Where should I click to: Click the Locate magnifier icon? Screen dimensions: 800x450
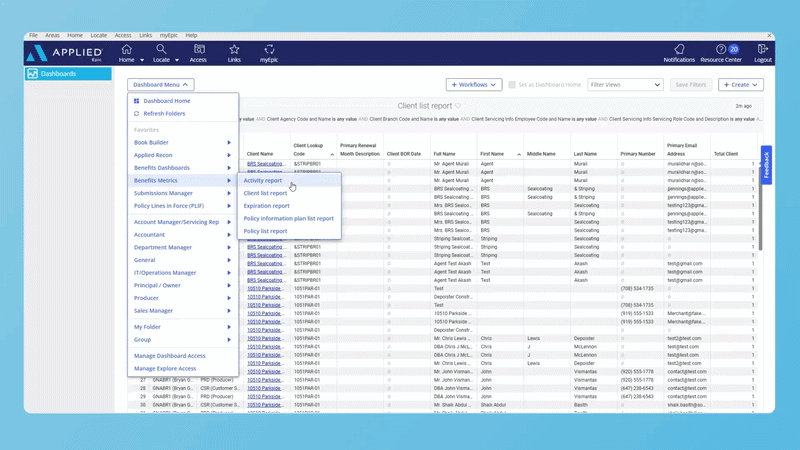pos(161,49)
